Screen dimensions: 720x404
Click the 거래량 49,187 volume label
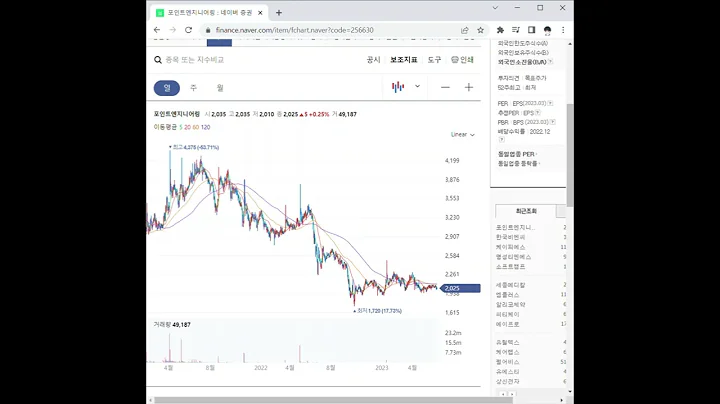[172, 325]
